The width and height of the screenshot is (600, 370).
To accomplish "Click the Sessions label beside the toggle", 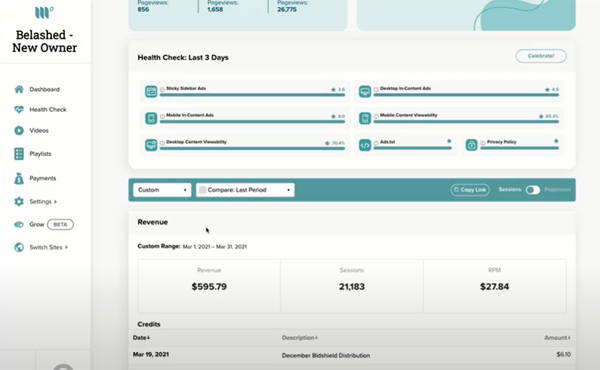I will pos(510,189).
